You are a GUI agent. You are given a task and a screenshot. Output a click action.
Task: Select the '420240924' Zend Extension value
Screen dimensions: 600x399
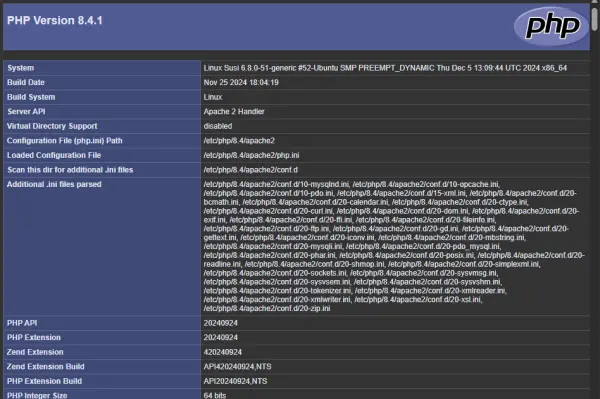click(223, 352)
